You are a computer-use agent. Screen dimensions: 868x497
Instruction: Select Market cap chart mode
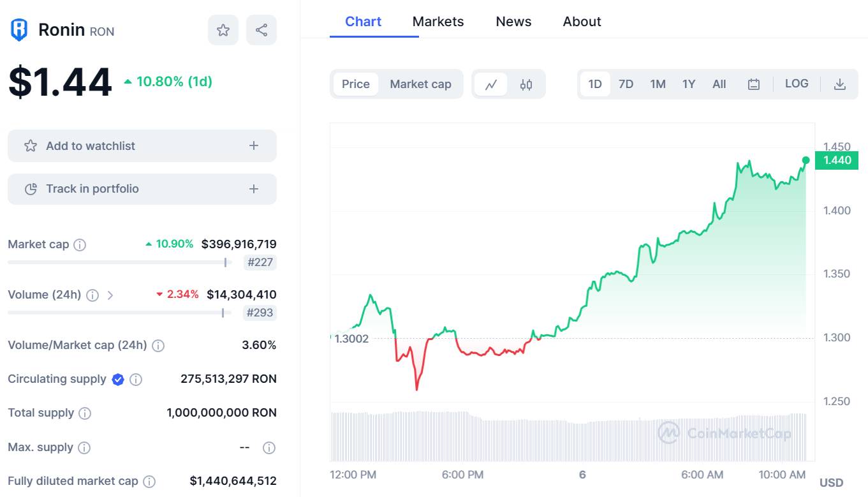[x=420, y=84]
